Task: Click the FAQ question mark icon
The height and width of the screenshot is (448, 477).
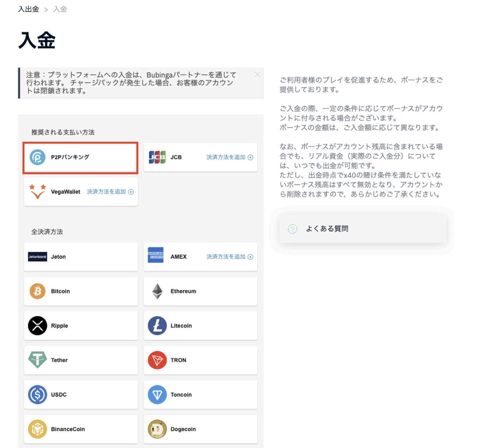Action: point(293,229)
